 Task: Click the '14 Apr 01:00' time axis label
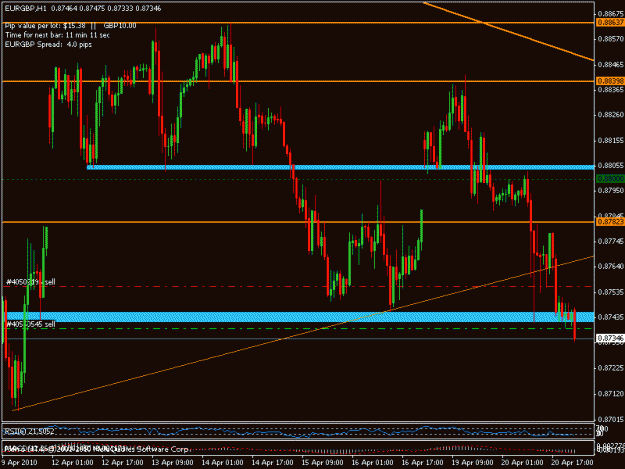click(x=222, y=463)
